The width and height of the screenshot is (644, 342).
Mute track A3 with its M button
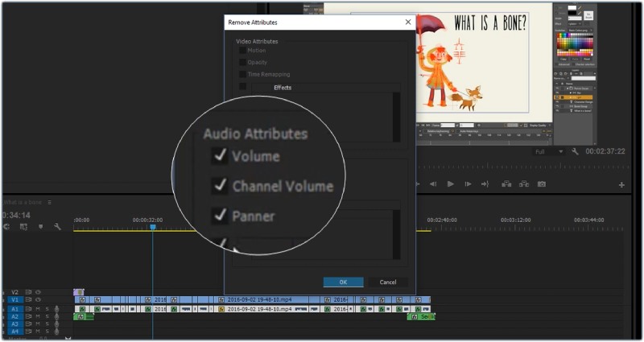38,324
